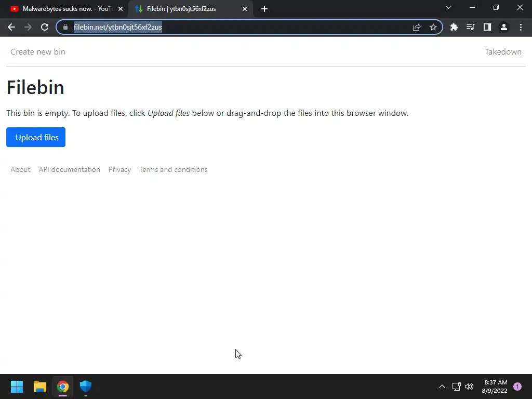Open the Privacy footer link
The width and height of the screenshot is (532, 399).
[119, 169]
